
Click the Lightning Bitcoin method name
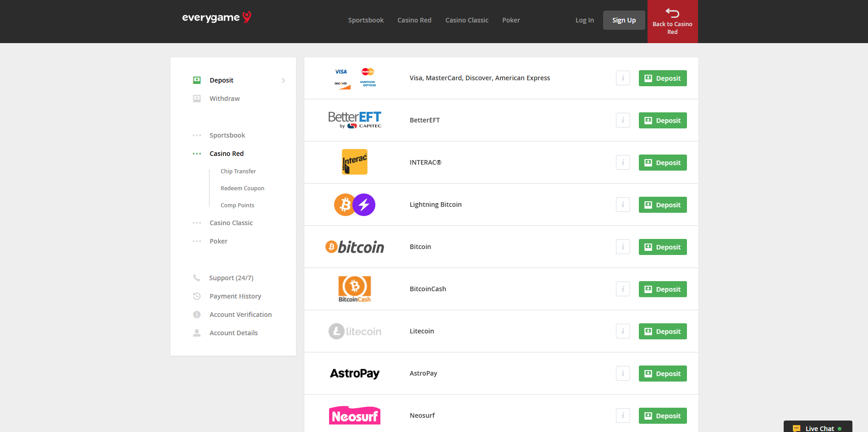(435, 205)
